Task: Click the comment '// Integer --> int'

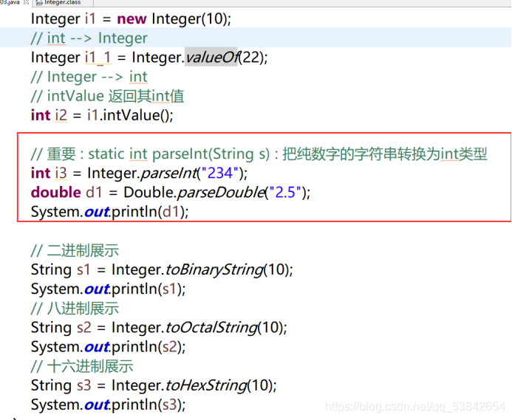Action: tap(89, 77)
